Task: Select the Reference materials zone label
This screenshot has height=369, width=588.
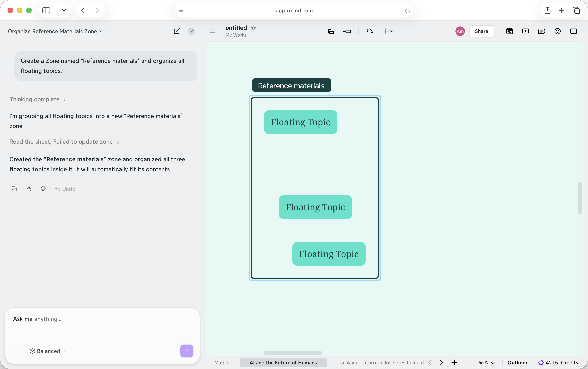Action: pyautogui.click(x=291, y=85)
